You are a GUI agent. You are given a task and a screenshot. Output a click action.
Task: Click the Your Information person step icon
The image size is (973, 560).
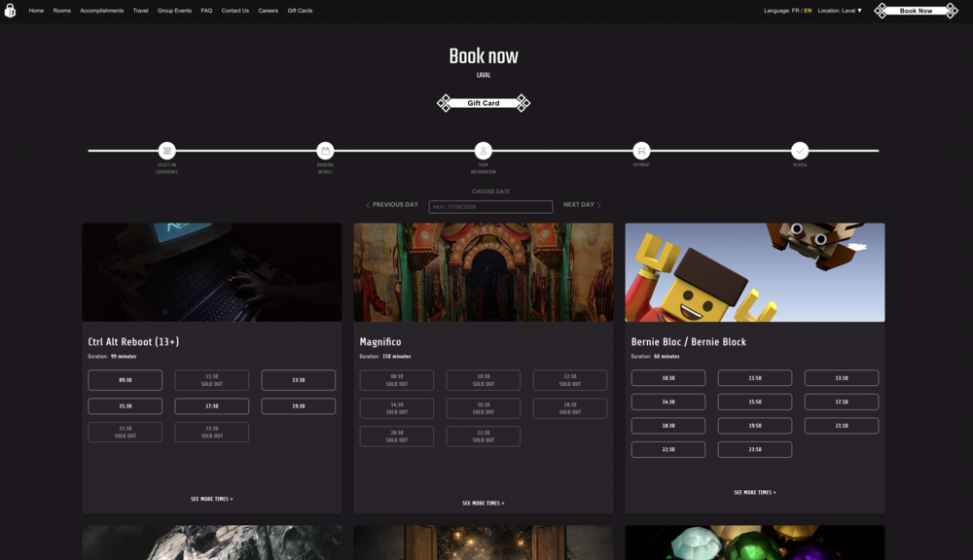484,151
